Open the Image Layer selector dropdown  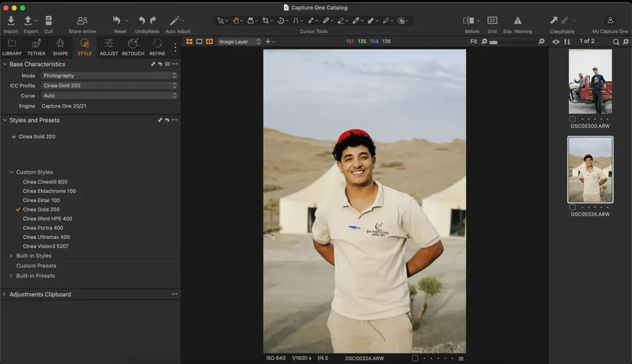240,41
